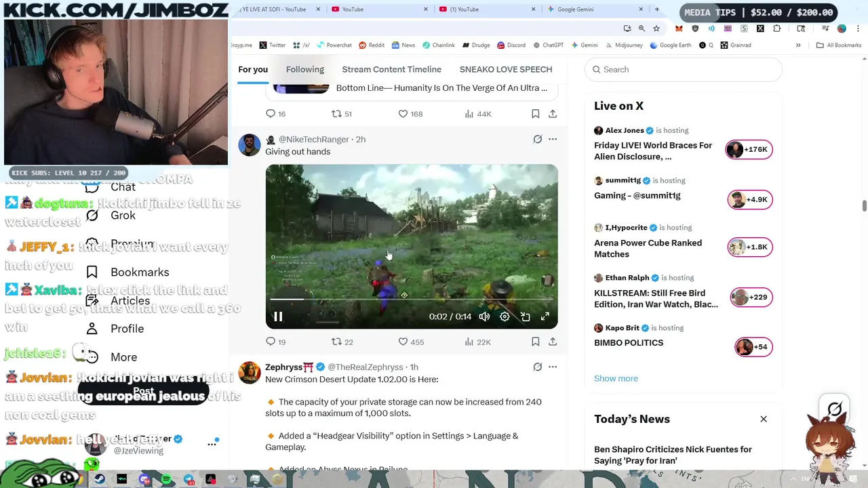Open Grok icon on NikeTechRanger post
868x488 pixels.
pos(537,139)
